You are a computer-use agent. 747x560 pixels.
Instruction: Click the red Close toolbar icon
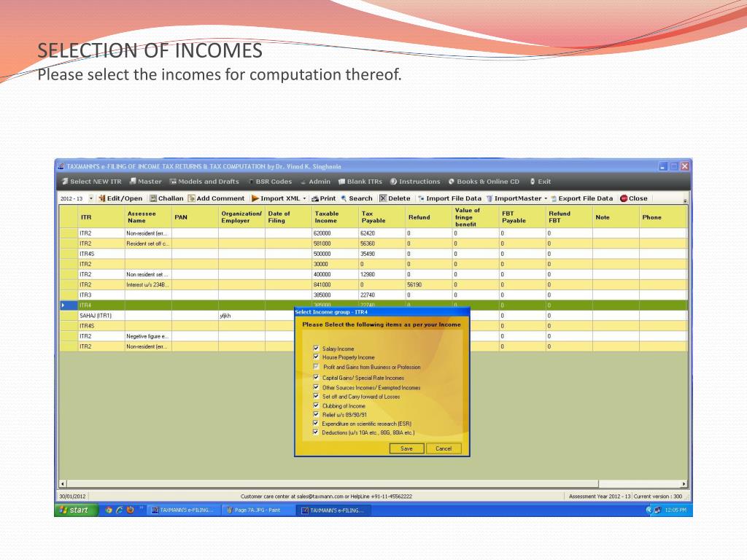624,198
